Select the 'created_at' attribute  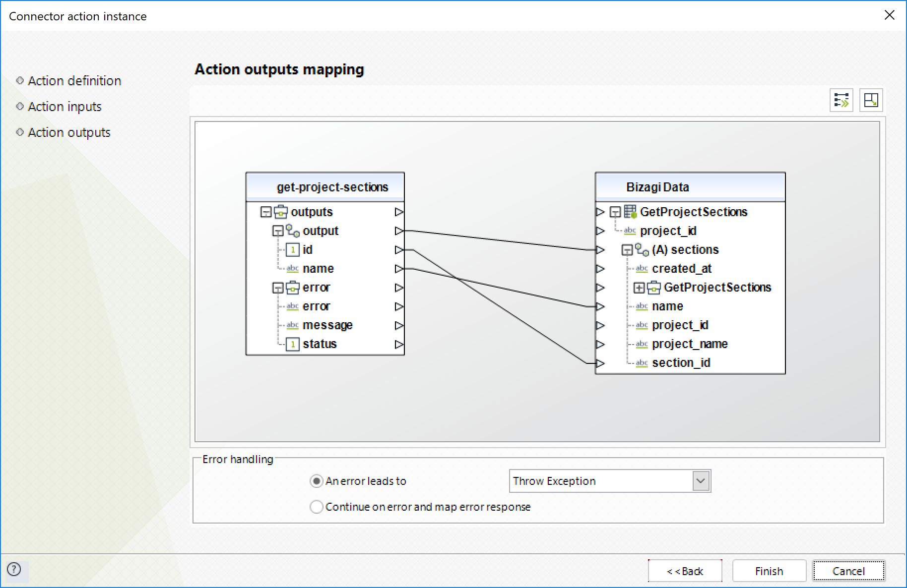click(x=682, y=269)
